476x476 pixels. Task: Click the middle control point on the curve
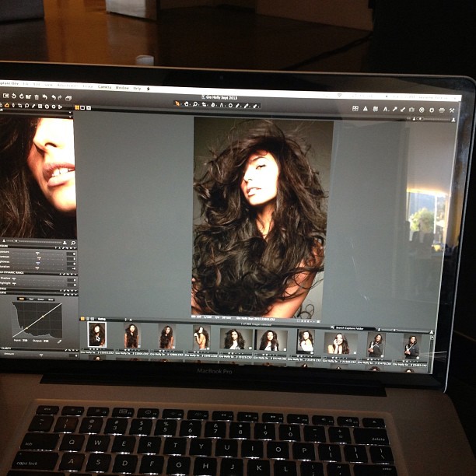[x=43, y=317]
